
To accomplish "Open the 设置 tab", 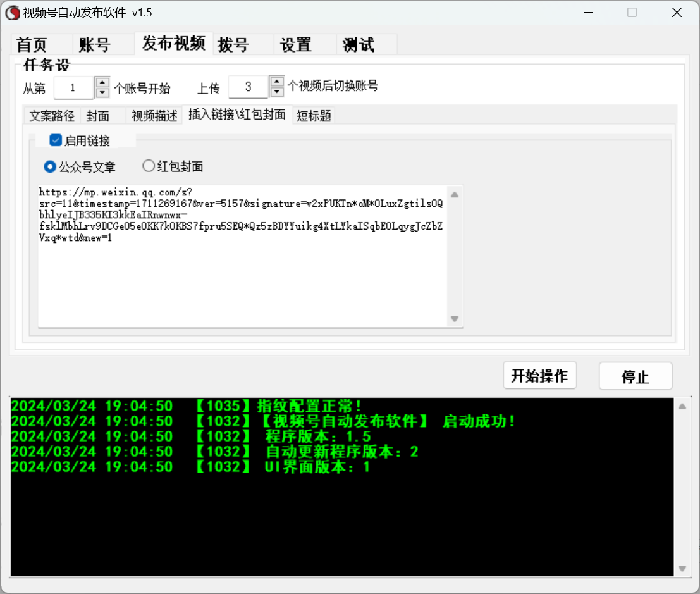I will pos(296,46).
